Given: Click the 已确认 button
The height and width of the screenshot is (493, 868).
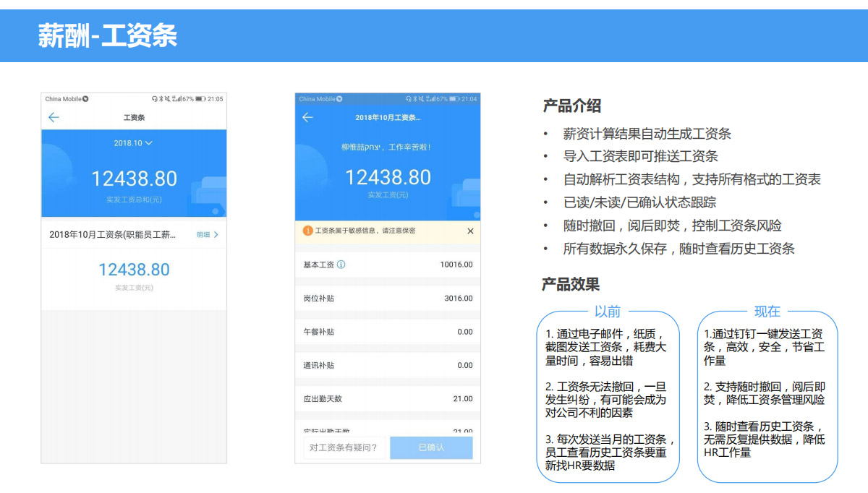Looking at the screenshot, I should [x=431, y=447].
